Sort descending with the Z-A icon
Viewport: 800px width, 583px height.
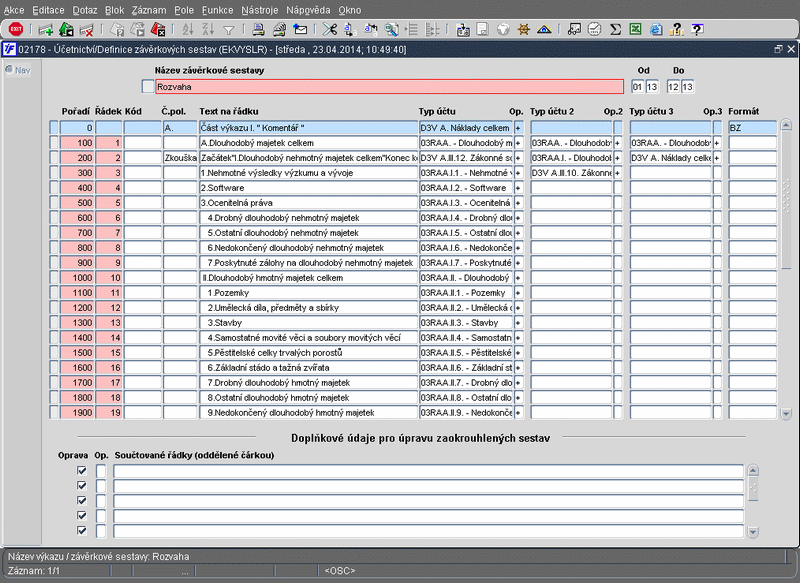point(208,30)
